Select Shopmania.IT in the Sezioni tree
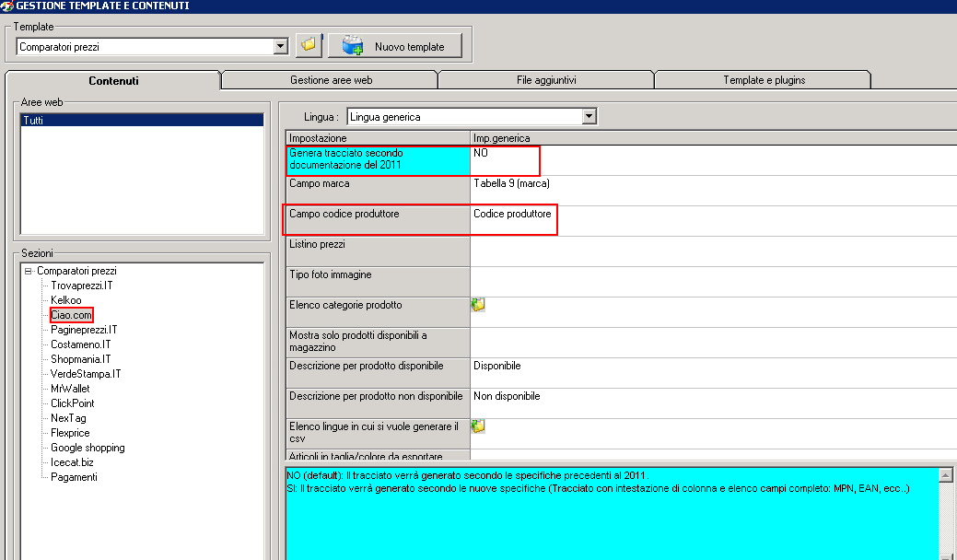Viewport: 957px width, 560px height. tap(80, 358)
